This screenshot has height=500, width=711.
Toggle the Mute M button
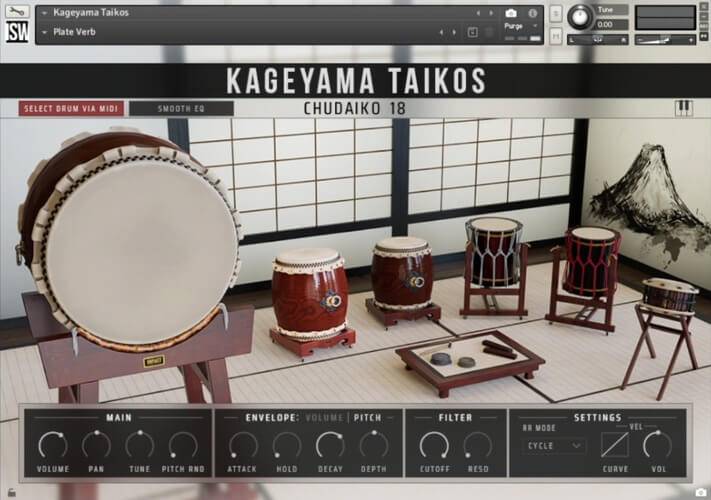(556, 35)
